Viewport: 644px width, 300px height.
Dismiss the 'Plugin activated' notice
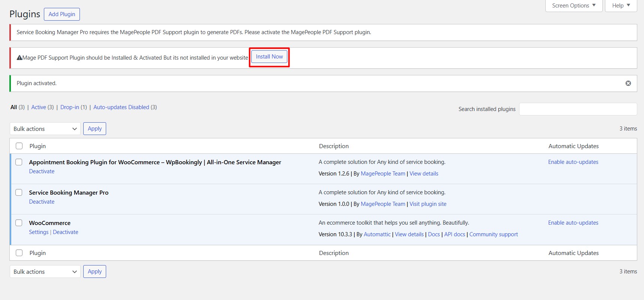pyautogui.click(x=628, y=83)
